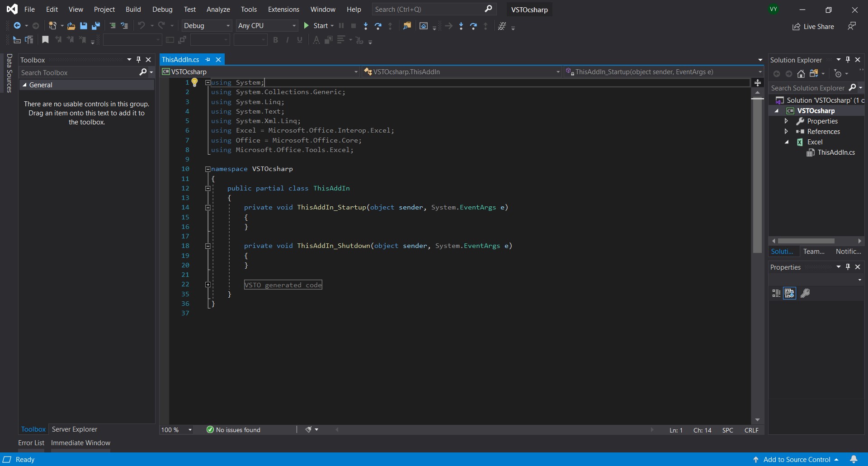
Task: Click the Step Over debug icon
Action: click(x=378, y=26)
